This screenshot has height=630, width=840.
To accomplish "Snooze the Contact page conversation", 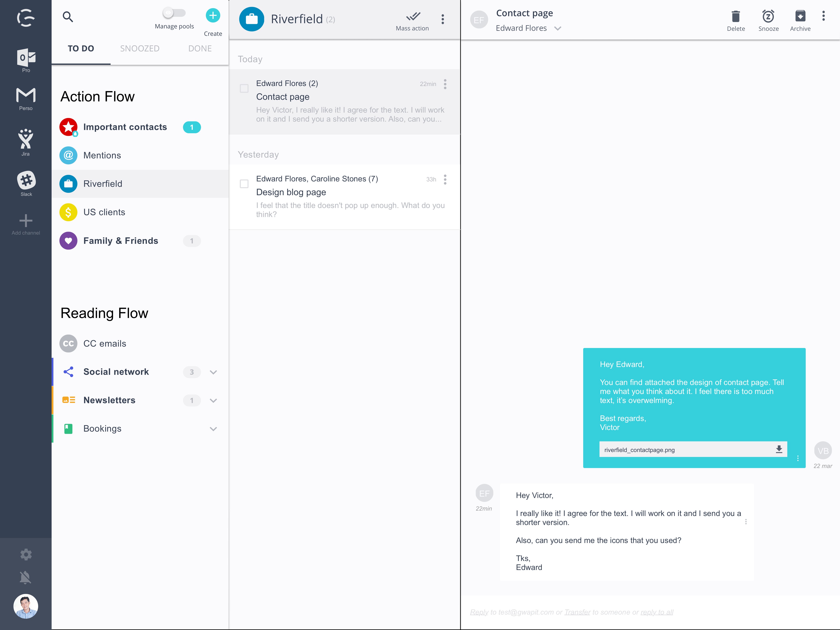I will coord(768,17).
